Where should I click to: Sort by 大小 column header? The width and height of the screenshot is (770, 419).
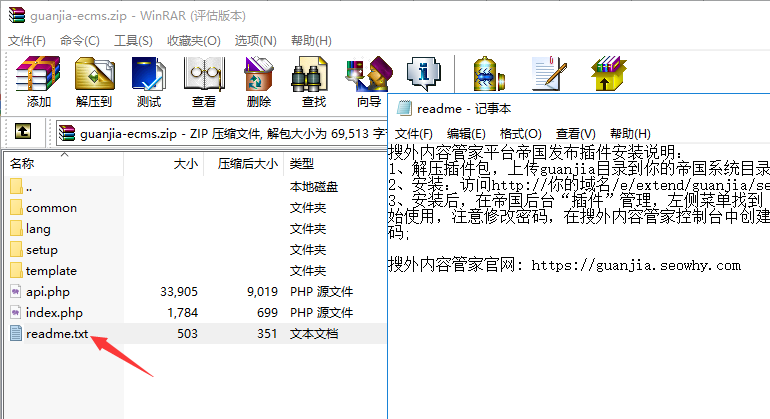pos(186,163)
